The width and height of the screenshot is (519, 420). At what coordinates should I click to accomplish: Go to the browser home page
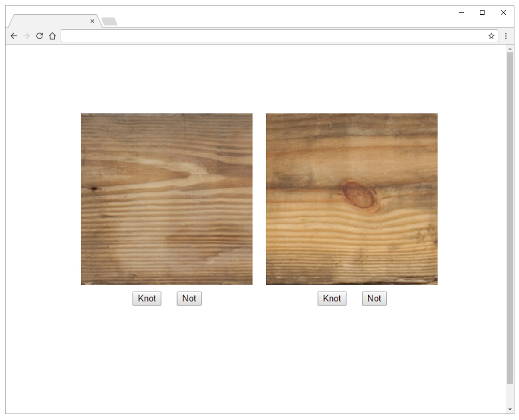[52, 36]
